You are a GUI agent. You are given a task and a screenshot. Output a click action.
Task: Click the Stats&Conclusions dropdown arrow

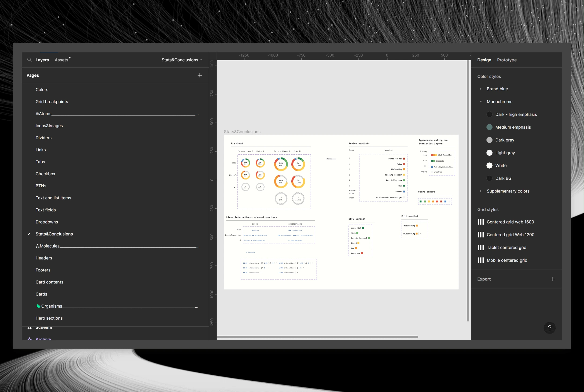201,60
